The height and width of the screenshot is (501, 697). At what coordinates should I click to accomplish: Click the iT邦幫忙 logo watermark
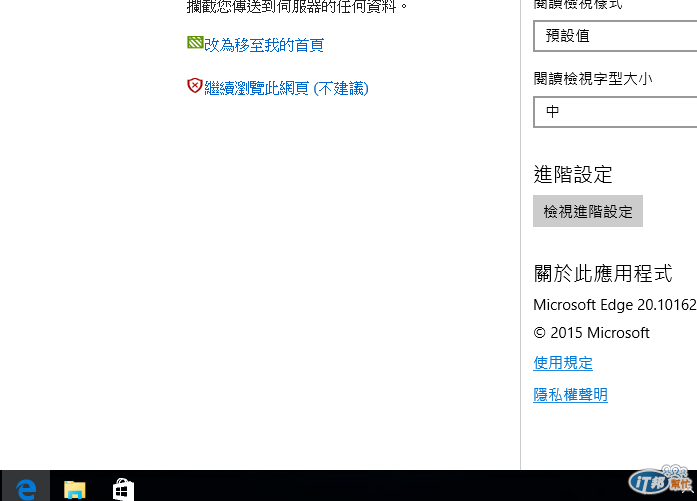click(x=661, y=480)
